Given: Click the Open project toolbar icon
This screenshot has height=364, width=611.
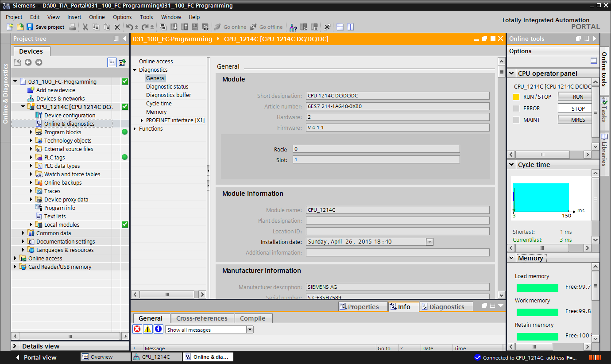Looking at the screenshot, I should pyautogui.click(x=20, y=27).
